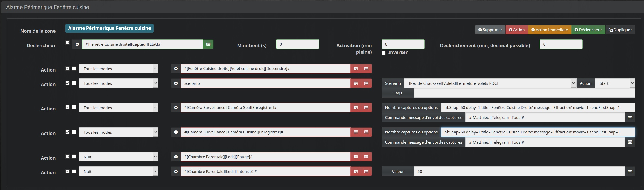Open the scenario Action dropdown set to Start
644x190 pixels.
[x=615, y=83]
